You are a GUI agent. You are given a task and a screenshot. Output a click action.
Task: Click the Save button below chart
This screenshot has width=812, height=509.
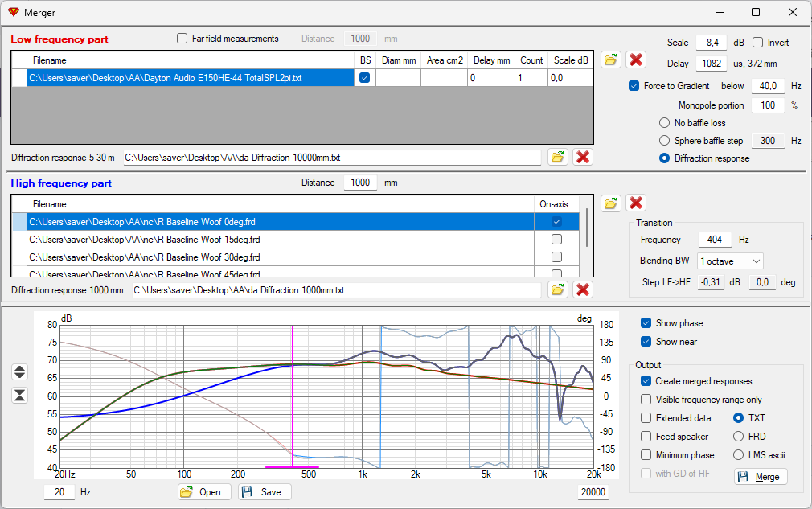(265, 492)
